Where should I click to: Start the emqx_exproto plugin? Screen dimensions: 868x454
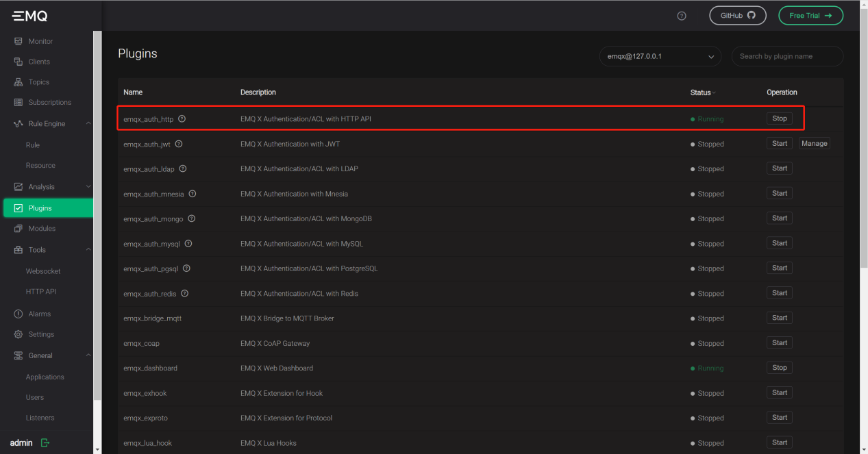780,418
